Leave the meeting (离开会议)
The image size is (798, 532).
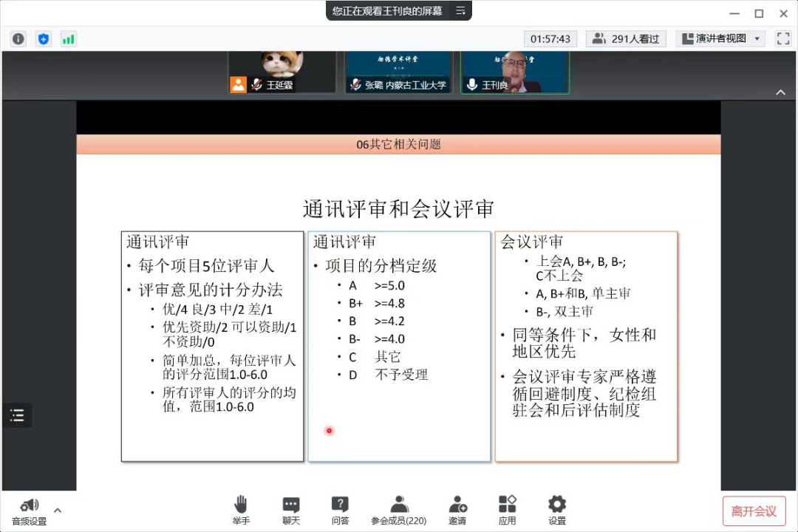pyautogui.click(x=754, y=511)
